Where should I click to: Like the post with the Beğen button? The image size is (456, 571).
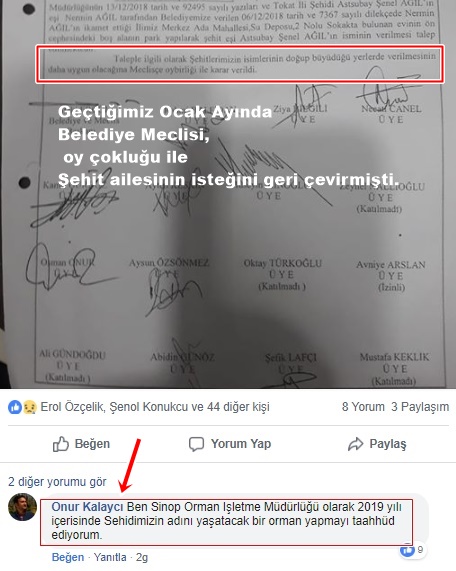pos(81,444)
